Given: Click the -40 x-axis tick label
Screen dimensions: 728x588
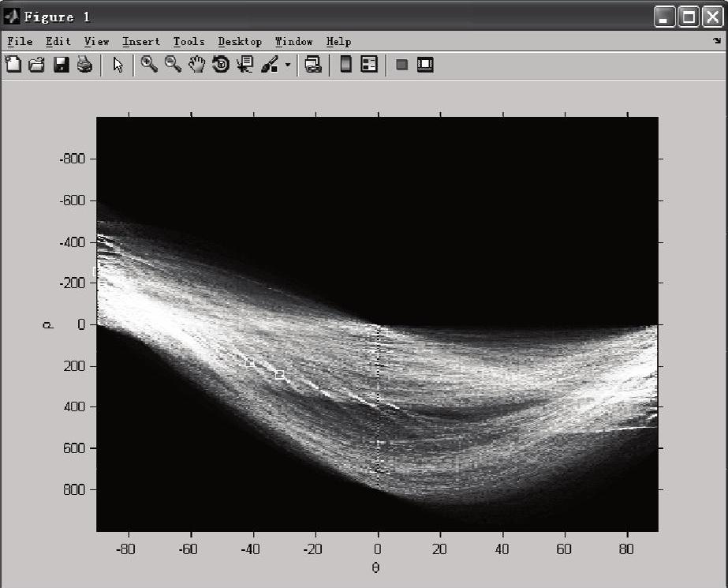Looking at the screenshot, I should pos(250,549).
